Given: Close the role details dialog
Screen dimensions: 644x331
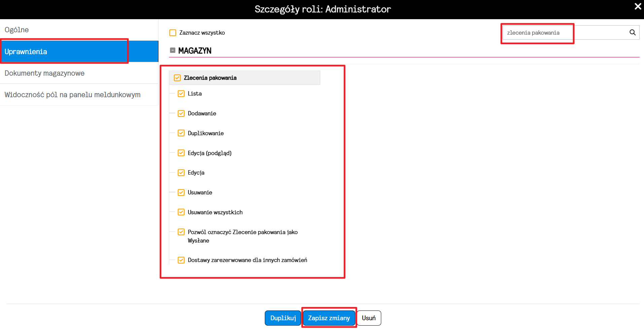Looking at the screenshot, I should 638,6.
